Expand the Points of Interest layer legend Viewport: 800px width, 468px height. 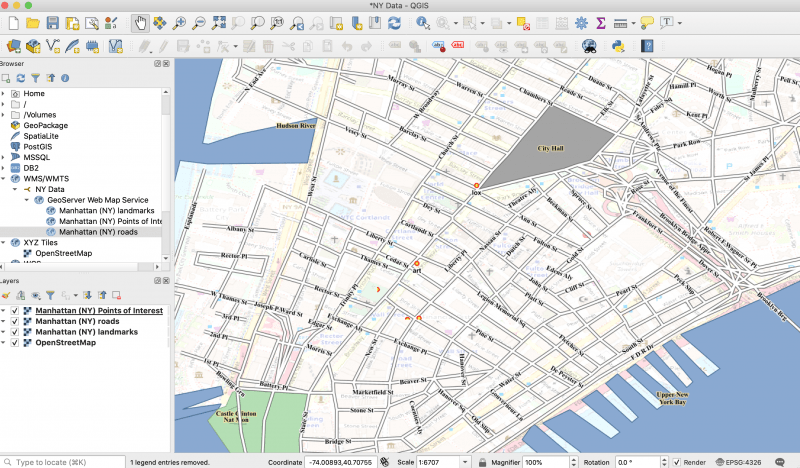click(3, 310)
